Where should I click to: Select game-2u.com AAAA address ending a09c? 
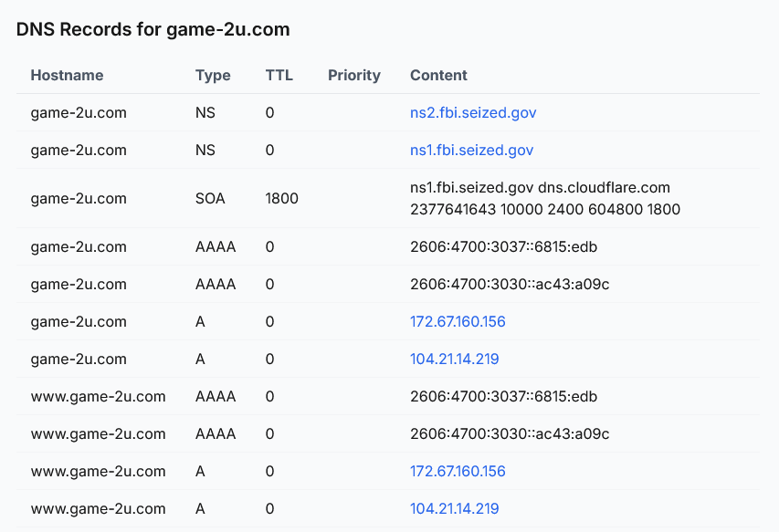(510, 284)
